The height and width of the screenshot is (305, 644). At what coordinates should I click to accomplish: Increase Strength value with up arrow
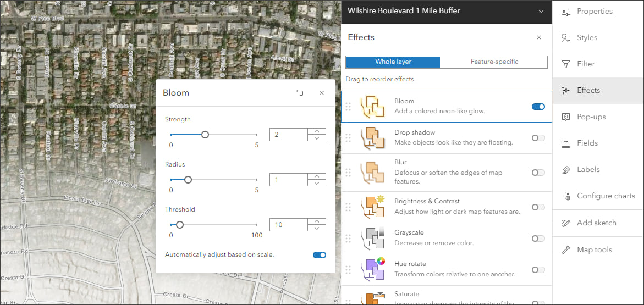click(x=316, y=131)
